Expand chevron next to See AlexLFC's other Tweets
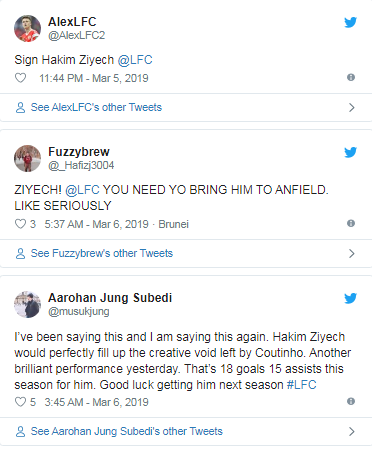Screen dimensions: 372x450 point(352,107)
